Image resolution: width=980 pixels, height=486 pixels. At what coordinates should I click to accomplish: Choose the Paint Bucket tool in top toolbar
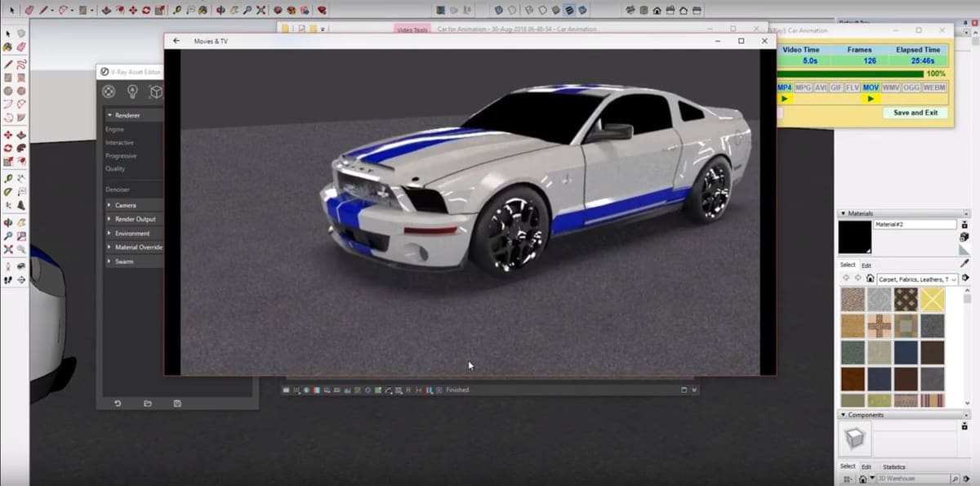pos(203,11)
